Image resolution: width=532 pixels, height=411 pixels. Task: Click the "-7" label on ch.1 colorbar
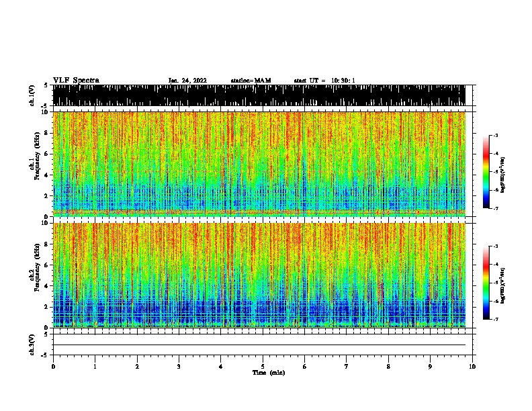[x=495, y=208]
